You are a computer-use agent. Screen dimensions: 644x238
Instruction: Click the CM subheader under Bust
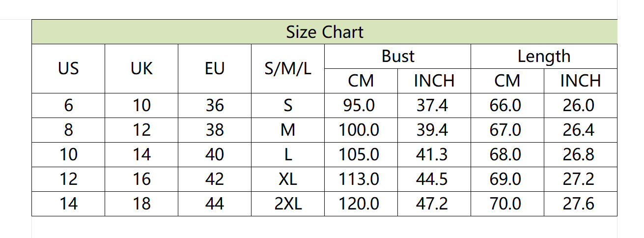(361, 81)
